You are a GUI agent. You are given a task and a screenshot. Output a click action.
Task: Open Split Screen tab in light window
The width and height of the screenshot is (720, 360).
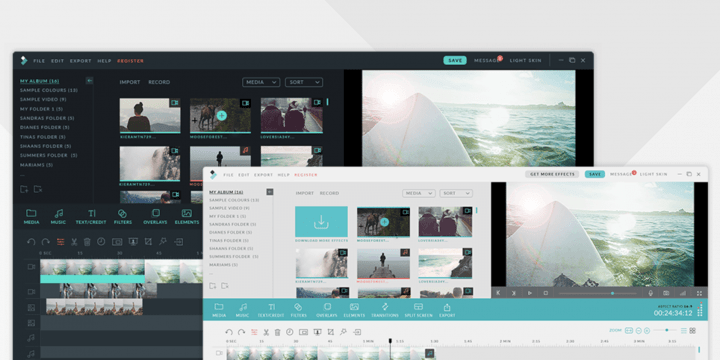coord(418,310)
